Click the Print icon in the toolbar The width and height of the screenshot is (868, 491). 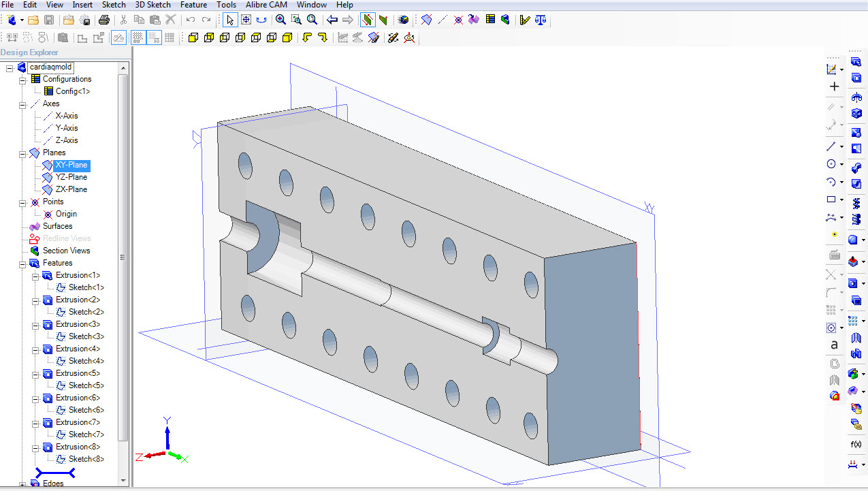[x=104, y=20]
